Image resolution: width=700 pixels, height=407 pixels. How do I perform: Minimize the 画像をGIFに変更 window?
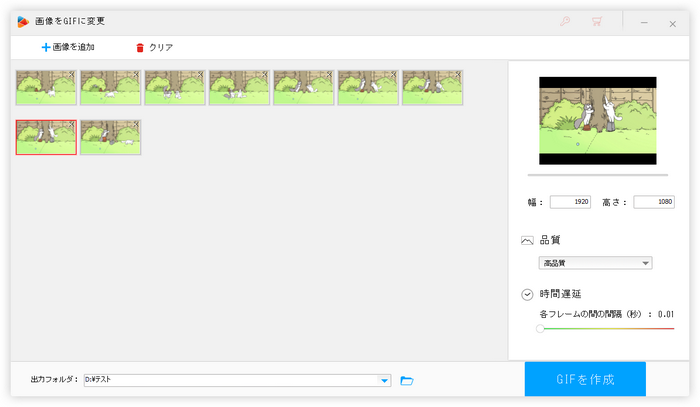tap(644, 23)
